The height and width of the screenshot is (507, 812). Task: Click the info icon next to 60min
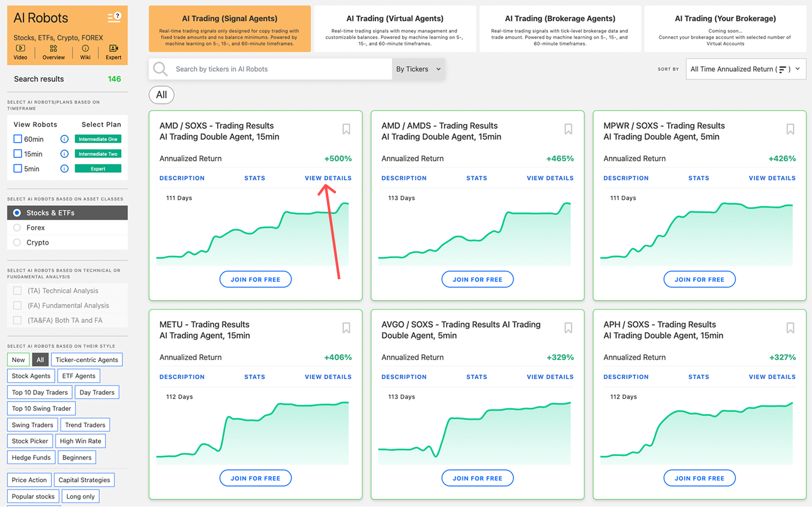point(64,139)
